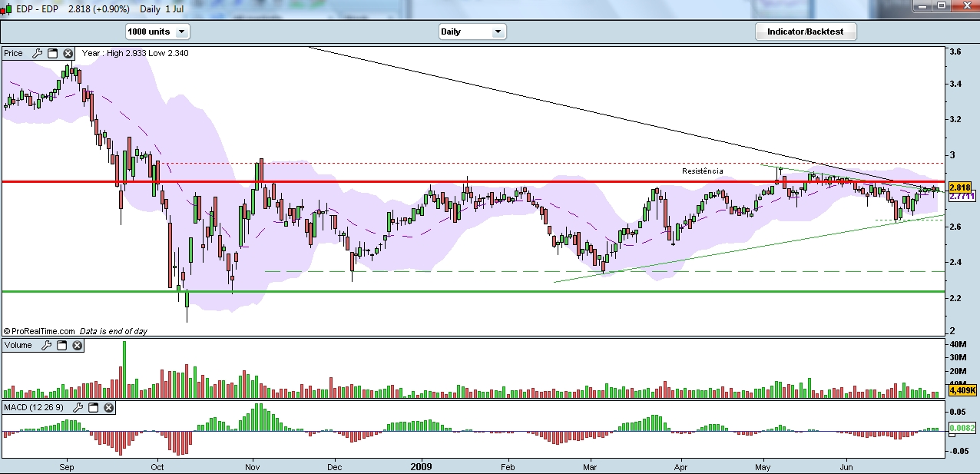This screenshot has height=474, width=980.
Task: Maximize the Price panel window icon
Action: point(53,54)
